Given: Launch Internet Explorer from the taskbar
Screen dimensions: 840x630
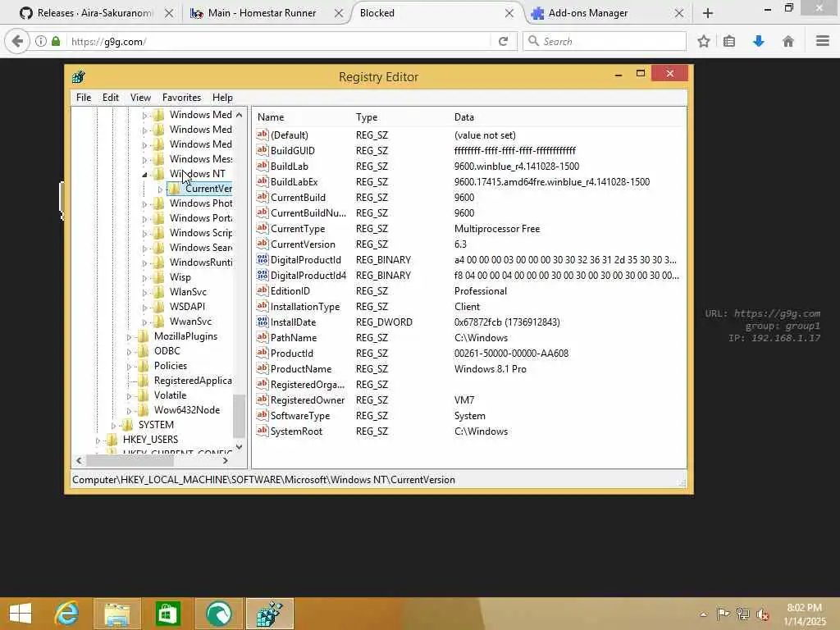Looking at the screenshot, I should click(x=67, y=614).
